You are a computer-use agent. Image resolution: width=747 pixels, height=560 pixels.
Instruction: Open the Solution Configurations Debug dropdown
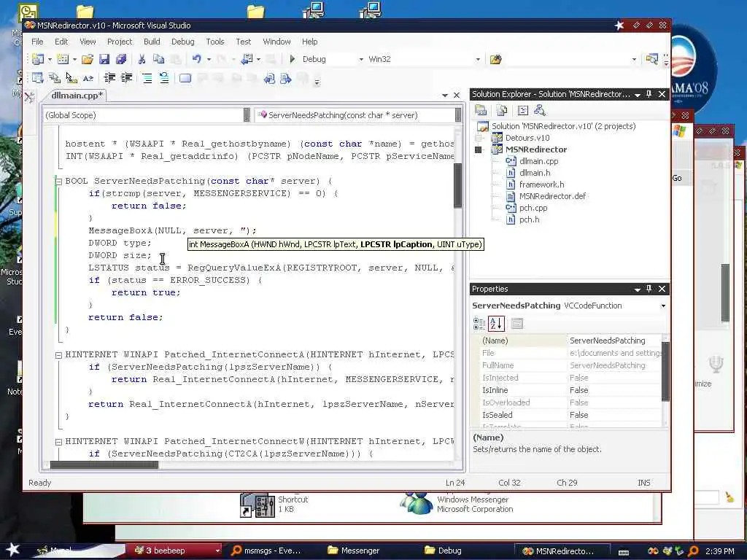[x=360, y=59]
